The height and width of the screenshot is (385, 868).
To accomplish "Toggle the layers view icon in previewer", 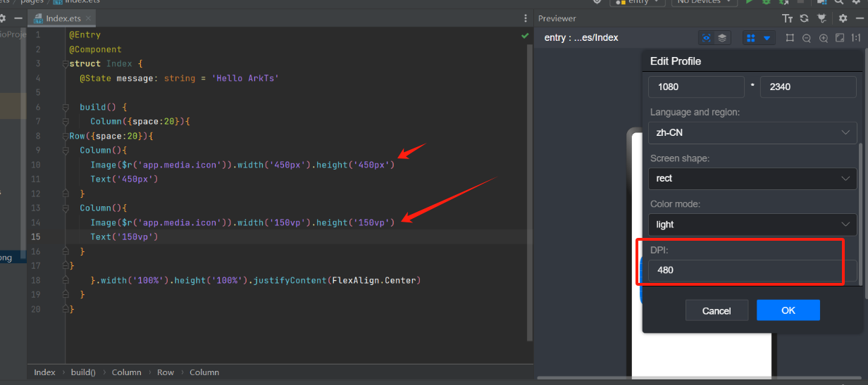I will (722, 38).
